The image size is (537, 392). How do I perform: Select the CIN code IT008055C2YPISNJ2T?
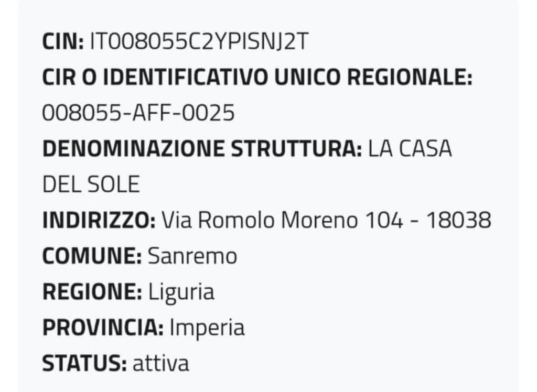pos(199,42)
